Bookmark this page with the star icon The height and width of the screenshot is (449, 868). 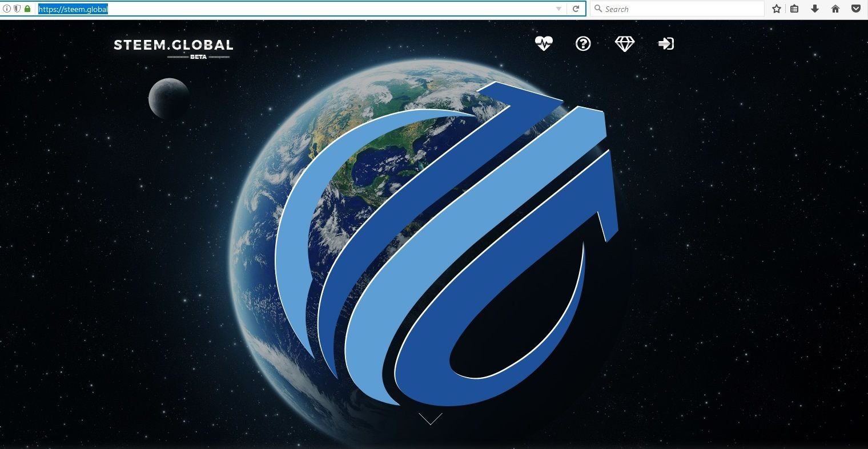(x=777, y=9)
